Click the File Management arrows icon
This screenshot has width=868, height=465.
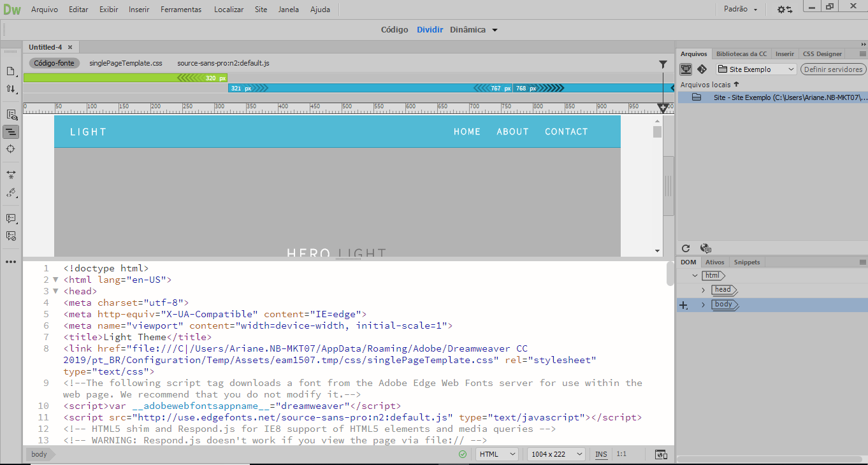pyautogui.click(x=11, y=90)
